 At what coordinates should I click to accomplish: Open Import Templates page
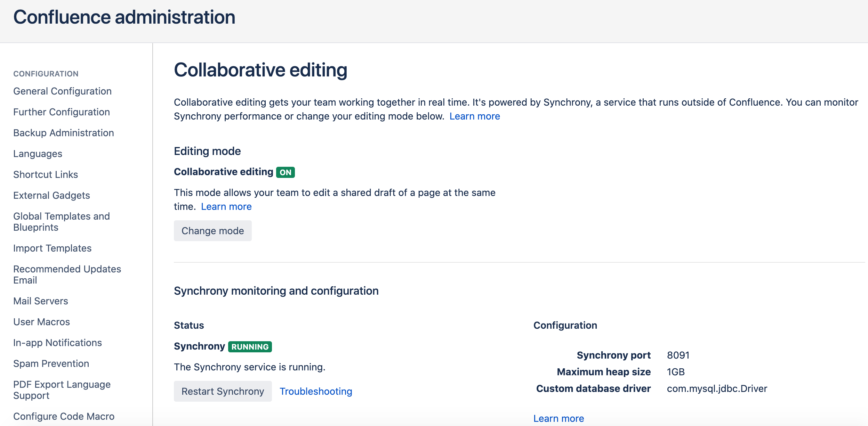coord(52,248)
